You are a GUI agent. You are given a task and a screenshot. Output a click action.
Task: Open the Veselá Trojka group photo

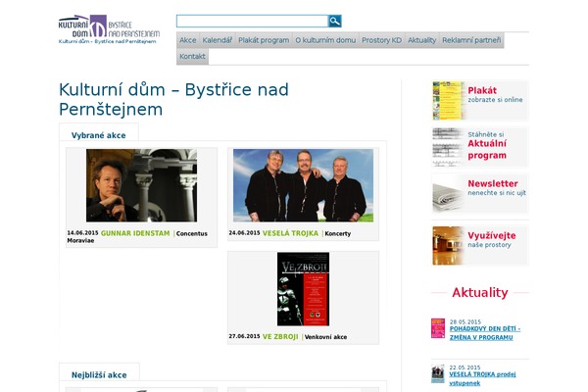(303, 185)
